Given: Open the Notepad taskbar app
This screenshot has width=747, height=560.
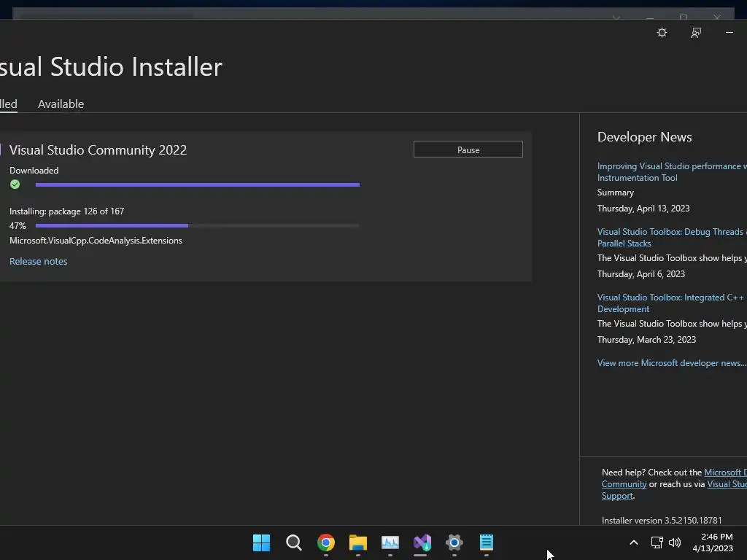Looking at the screenshot, I should pyautogui.click(x=487, y=542).
